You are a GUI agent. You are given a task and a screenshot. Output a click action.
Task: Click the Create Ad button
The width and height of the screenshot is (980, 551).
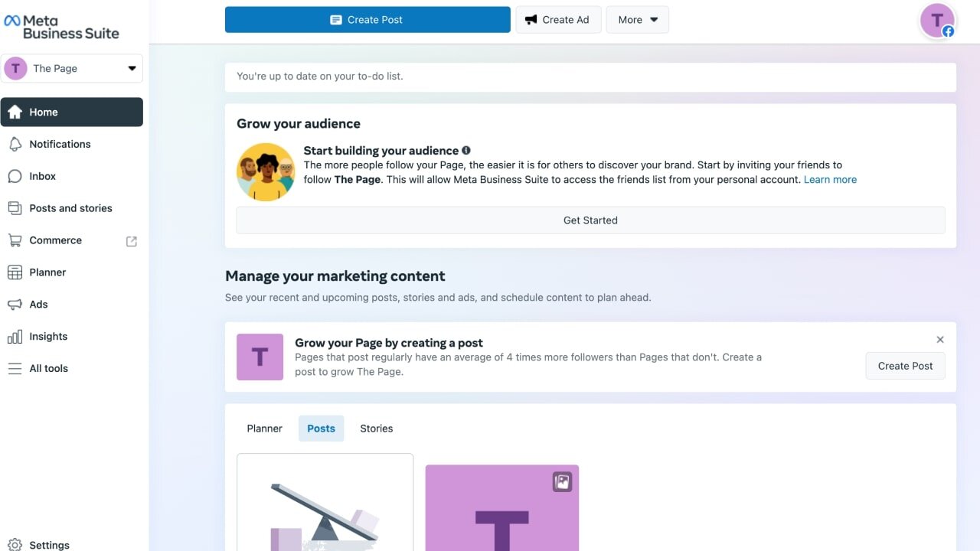click(557, 20)
